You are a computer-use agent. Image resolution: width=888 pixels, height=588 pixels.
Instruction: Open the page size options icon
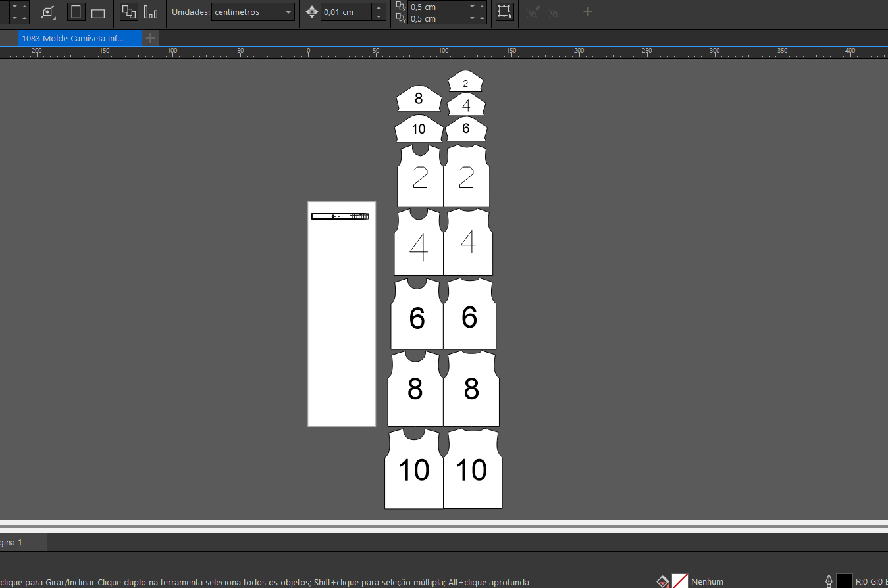(x=47, y=12)
